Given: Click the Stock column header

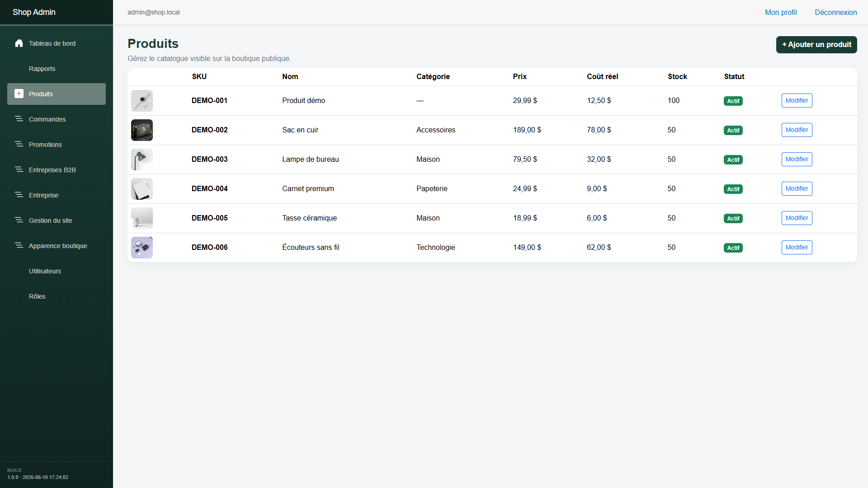Looking at the screenshot, I should pyautogui.click(x=677, y=77).
